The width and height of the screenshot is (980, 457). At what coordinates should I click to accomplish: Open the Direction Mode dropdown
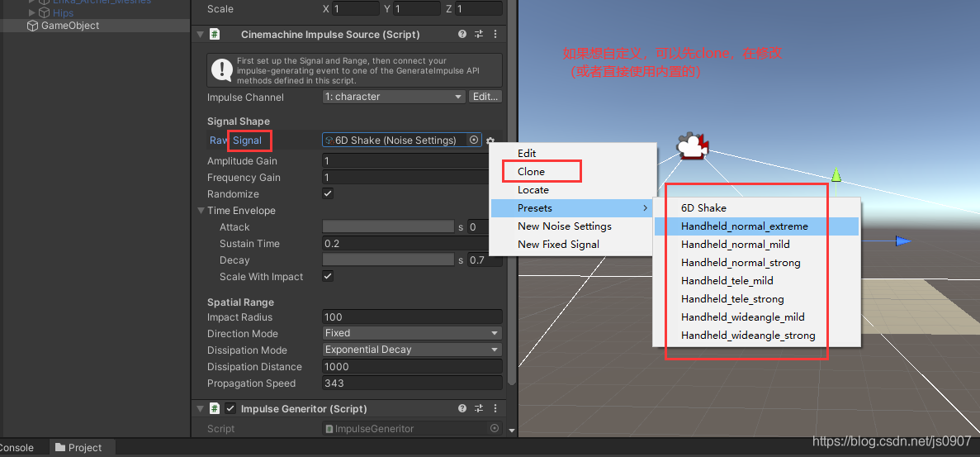[x=413, y=333]
